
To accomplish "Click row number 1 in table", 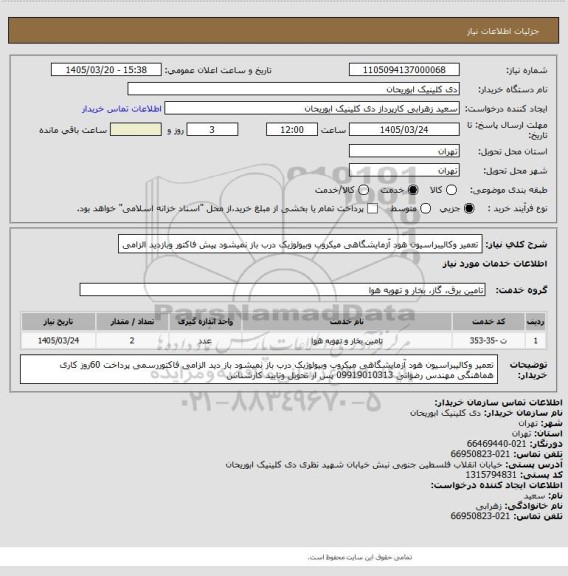I will coord(535,341).
